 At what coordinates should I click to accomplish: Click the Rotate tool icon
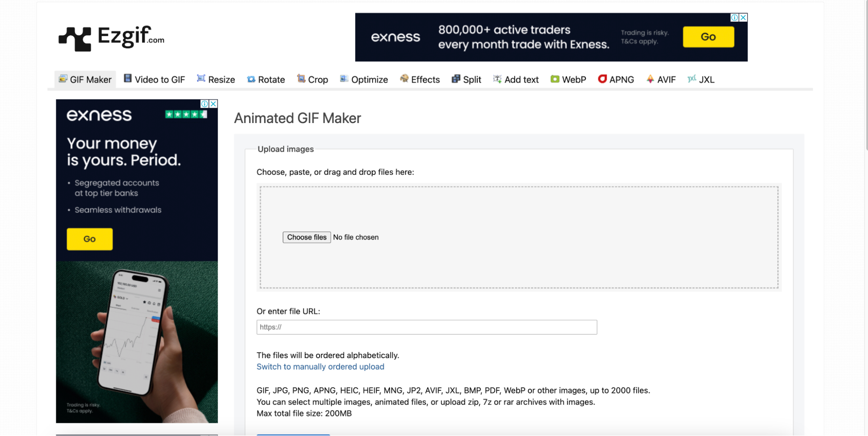[251, 79]
